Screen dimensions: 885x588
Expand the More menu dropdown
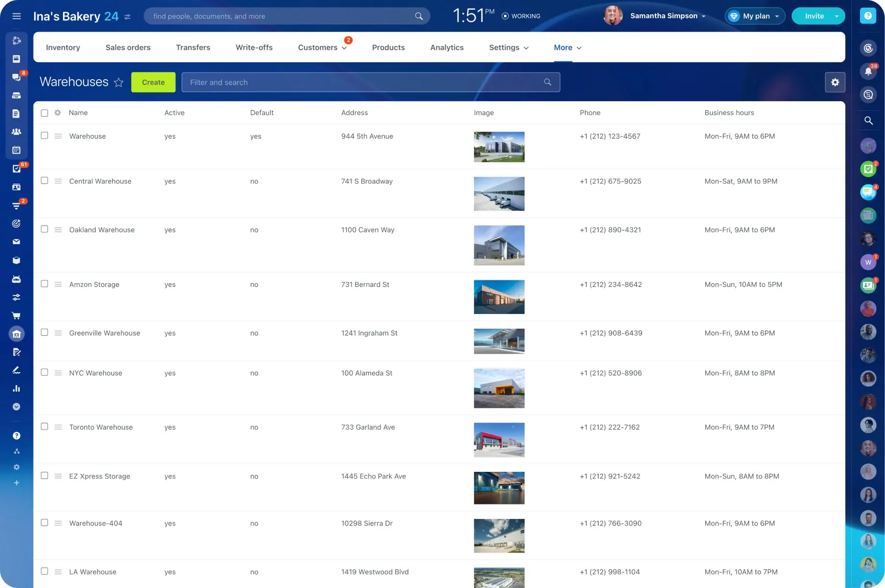(567, 48)
